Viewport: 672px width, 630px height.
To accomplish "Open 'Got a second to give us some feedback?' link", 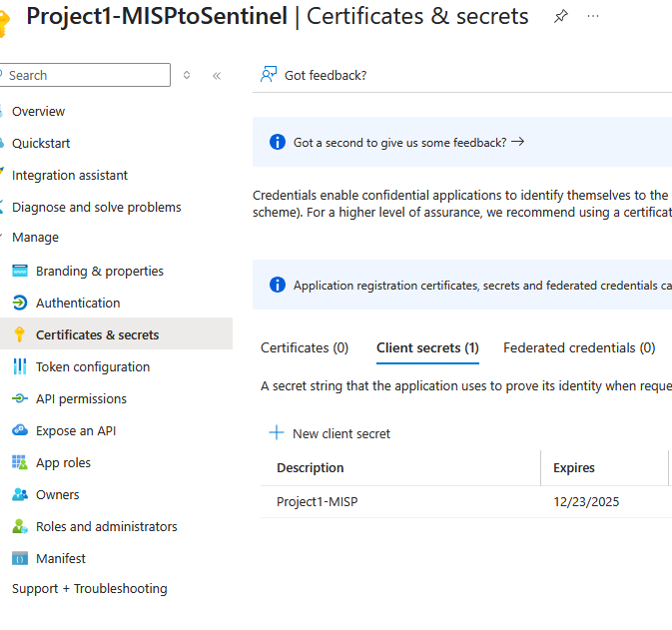I will point(399,143).
